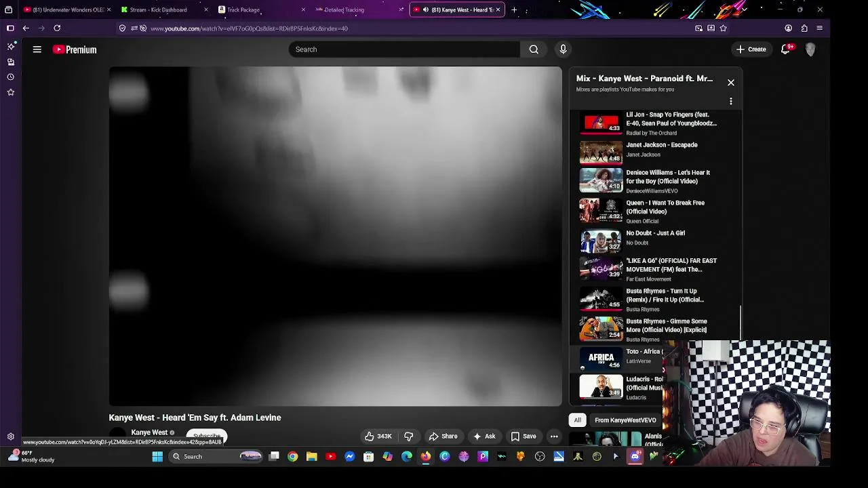868x488 pixels.
Task: Open the tab workspace icon top-left
Action: coord(9,9)
